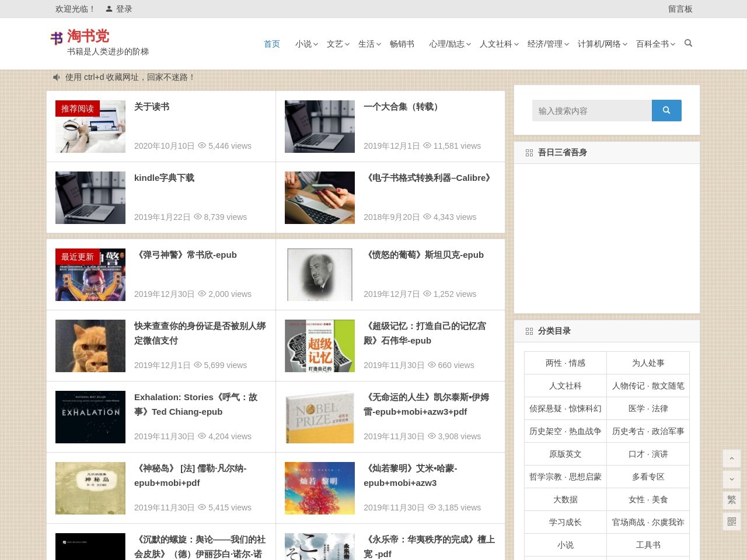Click the NOBEL PRIZE book cover thumbnail
This screenshot has width=747, height=560.
point(320,417)
